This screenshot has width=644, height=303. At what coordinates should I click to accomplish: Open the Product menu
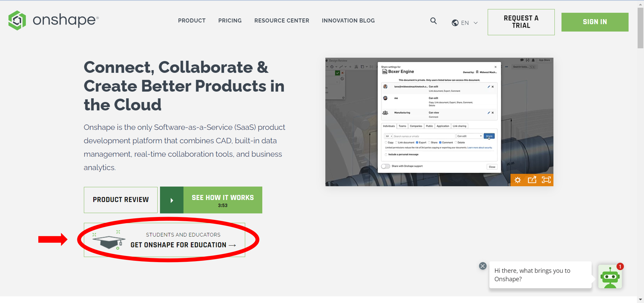pos(192,21)
